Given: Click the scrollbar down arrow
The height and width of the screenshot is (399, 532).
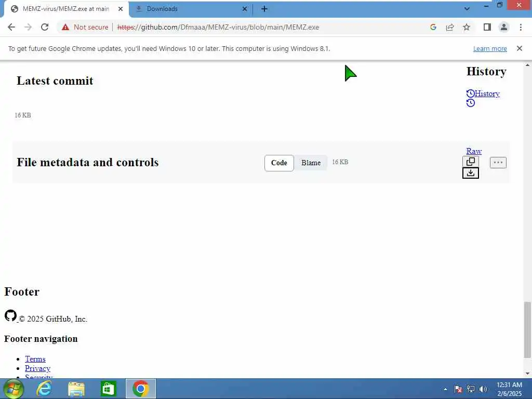Looking at the screenshot, I should pyautogui.click(x=527, y=374).
